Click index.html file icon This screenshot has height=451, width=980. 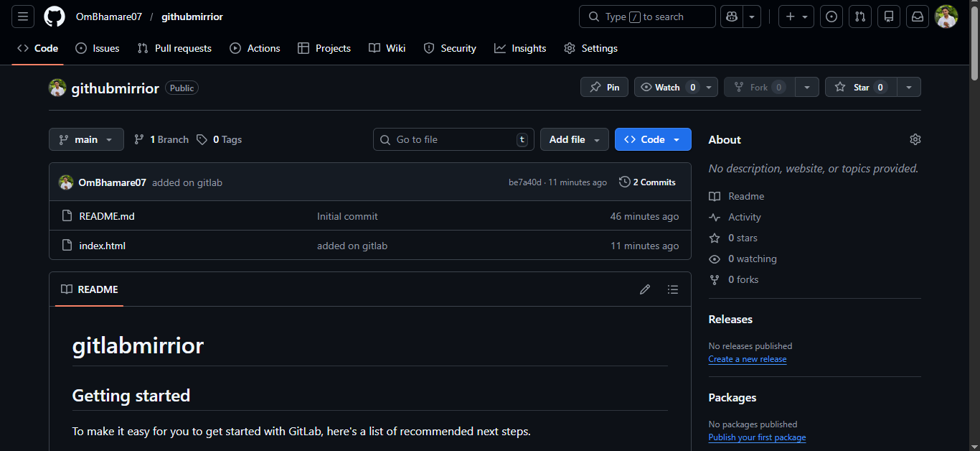pyautogui.click(x=67, y=246)
